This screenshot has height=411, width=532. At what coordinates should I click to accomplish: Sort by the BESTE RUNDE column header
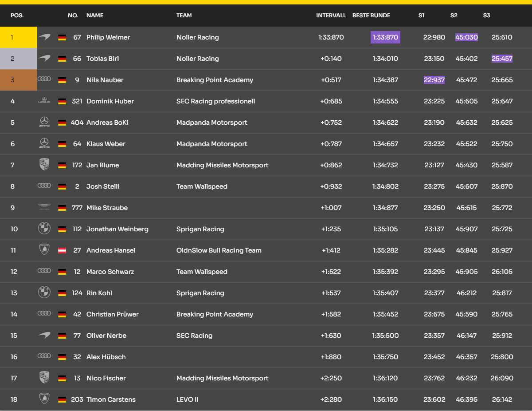[371, 16]
